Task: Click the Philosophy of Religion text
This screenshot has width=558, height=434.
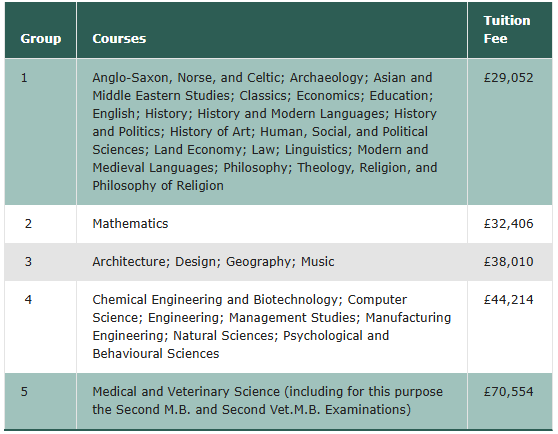Action: [x=158, y=186]
